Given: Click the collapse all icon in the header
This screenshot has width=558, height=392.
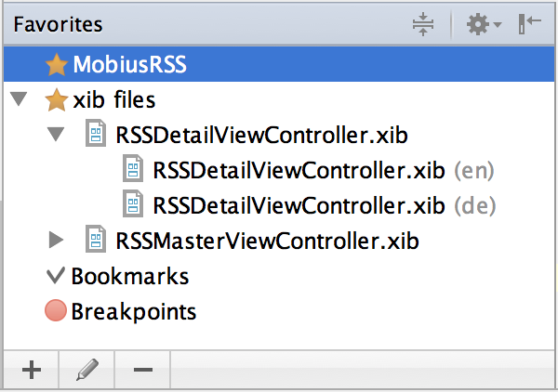Looking at the screenshot, I should pos(423,25).
